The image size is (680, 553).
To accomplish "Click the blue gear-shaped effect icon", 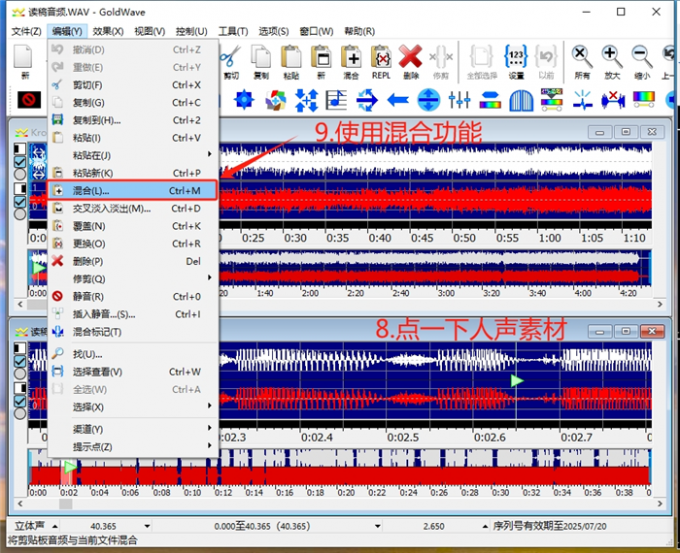I will 244,100.
